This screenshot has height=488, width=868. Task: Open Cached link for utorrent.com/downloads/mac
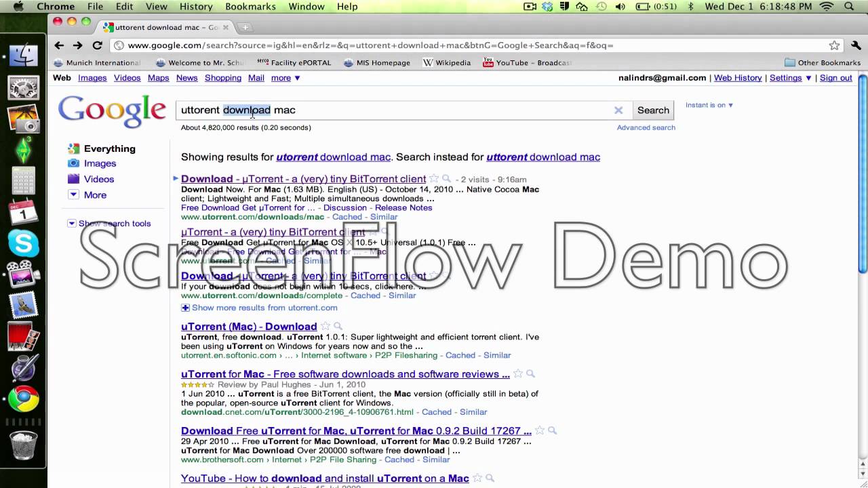[x=347, y=217]
